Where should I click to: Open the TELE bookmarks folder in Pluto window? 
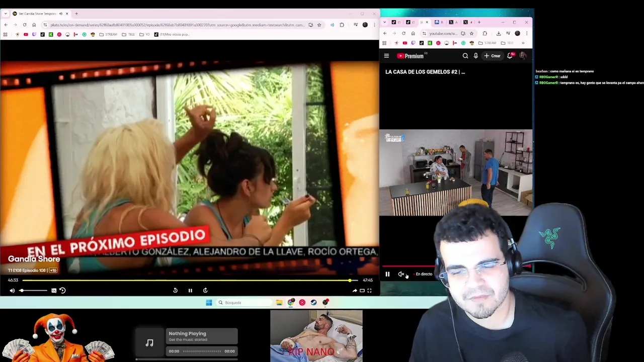(128, 34)
